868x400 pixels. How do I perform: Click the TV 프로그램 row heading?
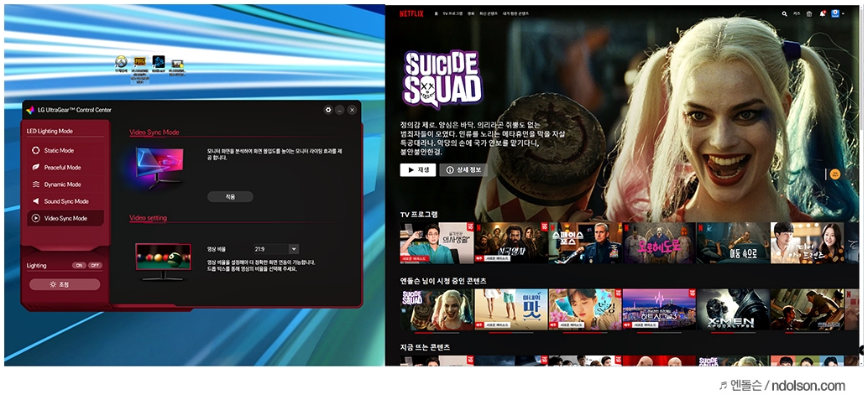point(419,214)
